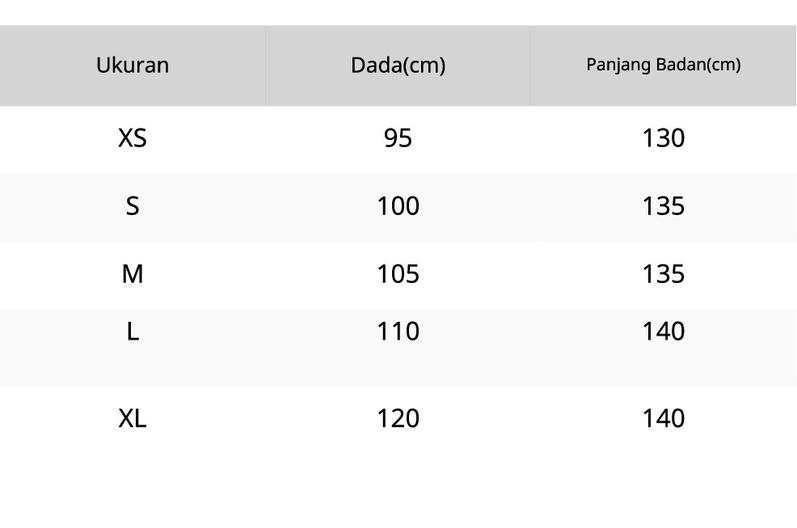Click the body length value 130

click(663, 138)
